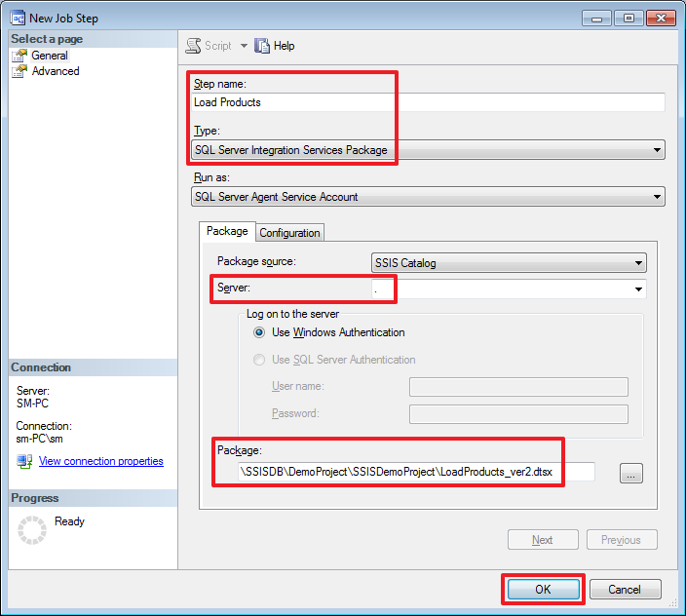
Task: Select the General page label
Action: 50,56
